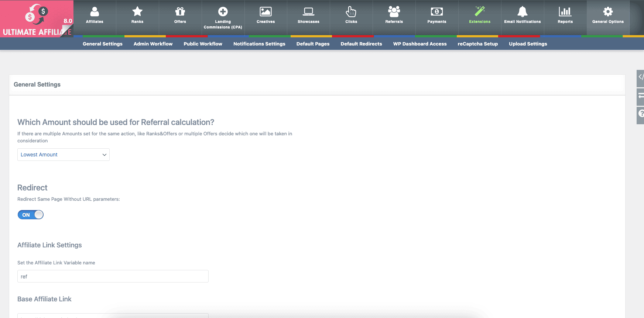This screenshot has height=318, width=644.
Task: Click the 'Base Affiliate Link' heading
Action: (44, 299)
